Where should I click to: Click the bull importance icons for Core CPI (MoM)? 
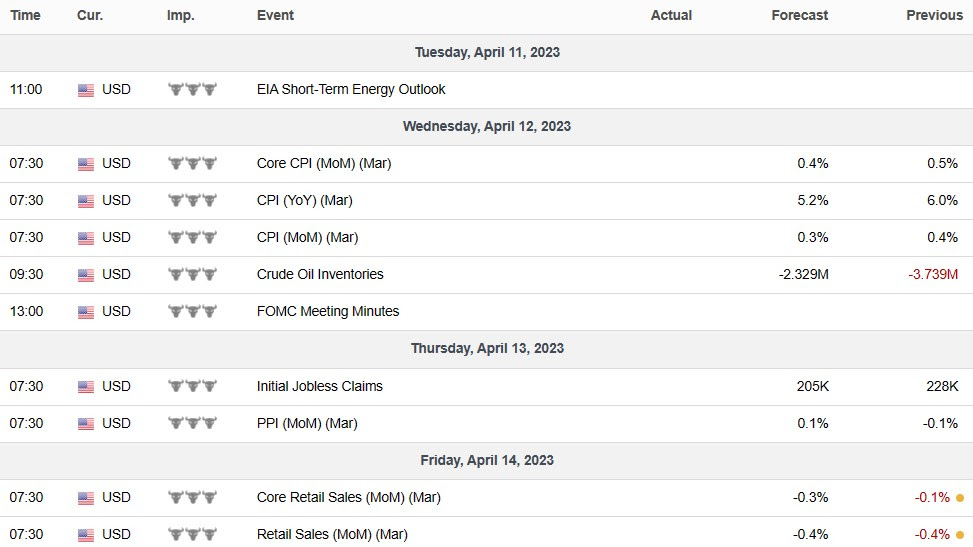coord(192,164)
